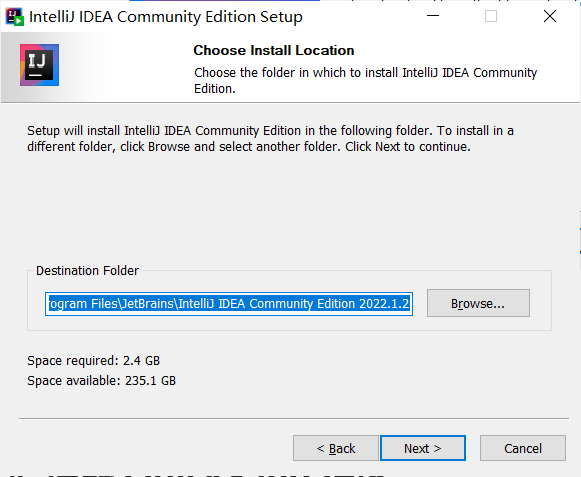Minimize the IntelliJ setup window
The height and width of the screenshot is (477, 581).
pyautogui.click(x=433, y=16)
